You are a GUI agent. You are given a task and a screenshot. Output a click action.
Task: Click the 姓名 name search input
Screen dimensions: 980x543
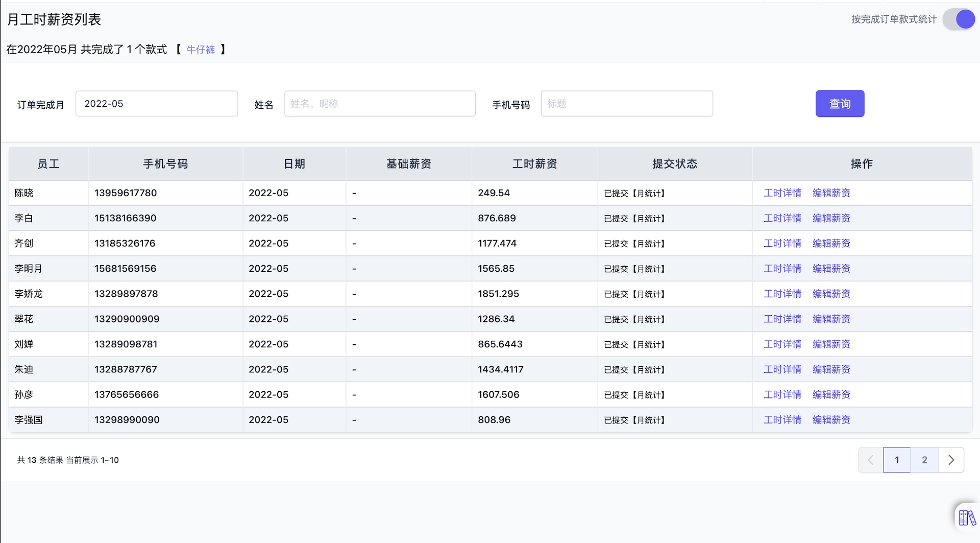tap(380, 103)
